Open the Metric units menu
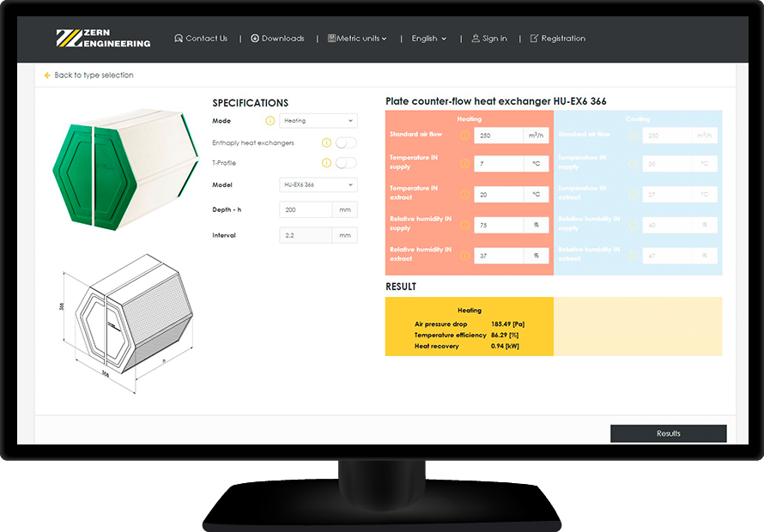The image size is (764, 532). pyautogui.click(x=357, y=39)
